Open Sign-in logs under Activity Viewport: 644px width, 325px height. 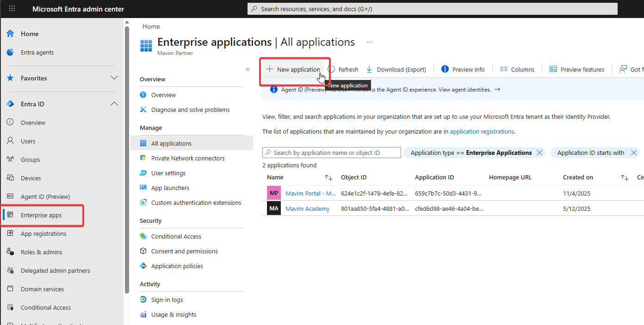coord(167,300)
